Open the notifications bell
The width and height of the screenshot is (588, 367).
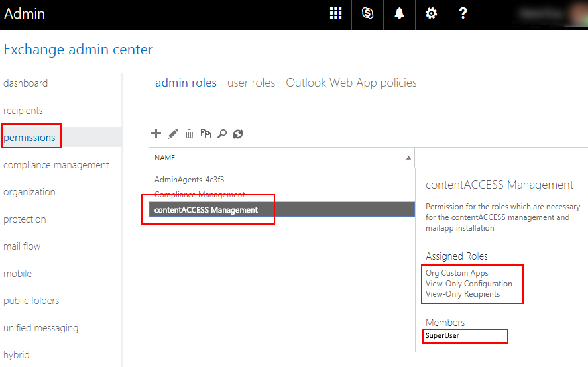pyautogui.click(x=399, y=13)
